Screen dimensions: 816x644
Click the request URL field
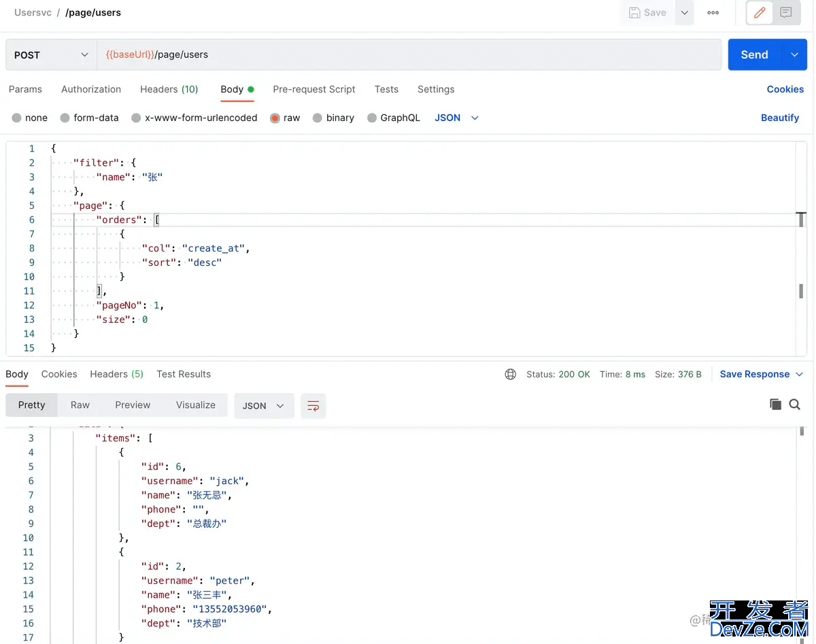click(409, 55)
